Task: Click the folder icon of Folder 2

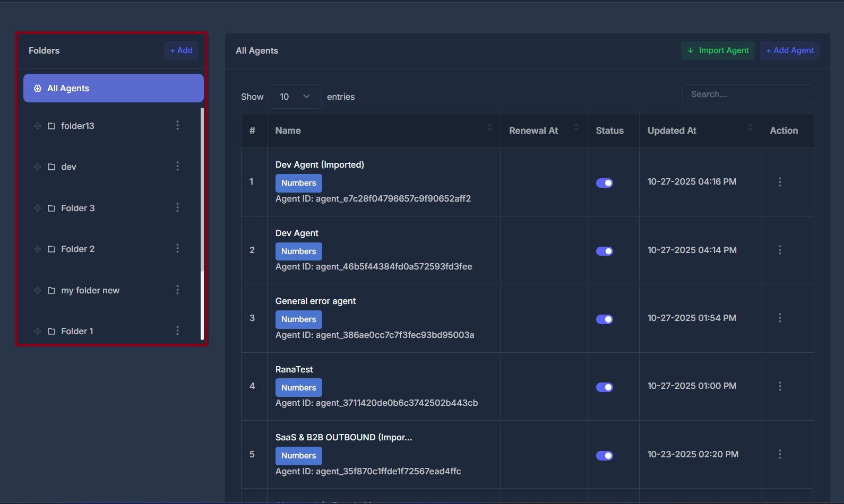Action: pyautogui.click(x=51, y=249)
